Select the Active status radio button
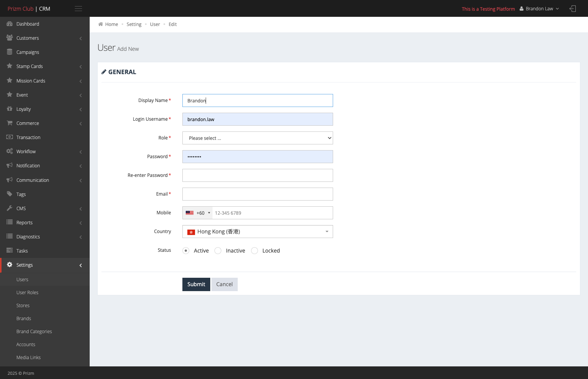Screen dimensions: 588x379 click(186, 251)
